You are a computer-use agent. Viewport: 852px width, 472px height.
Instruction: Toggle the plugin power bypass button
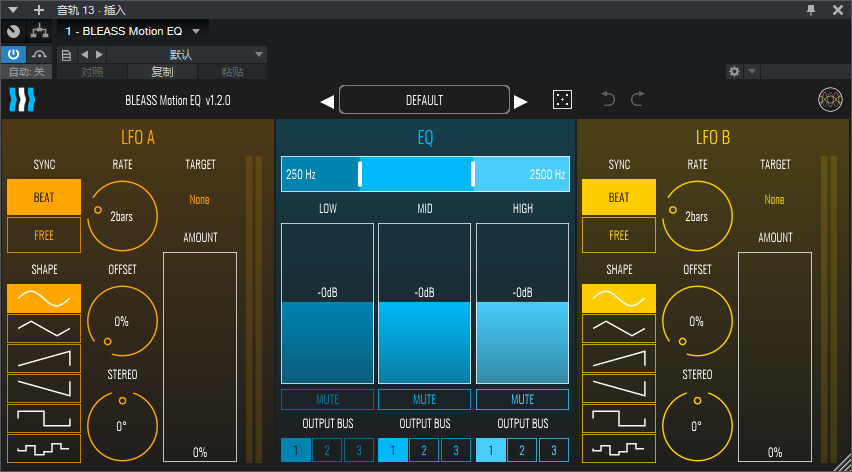click(14, 54)
